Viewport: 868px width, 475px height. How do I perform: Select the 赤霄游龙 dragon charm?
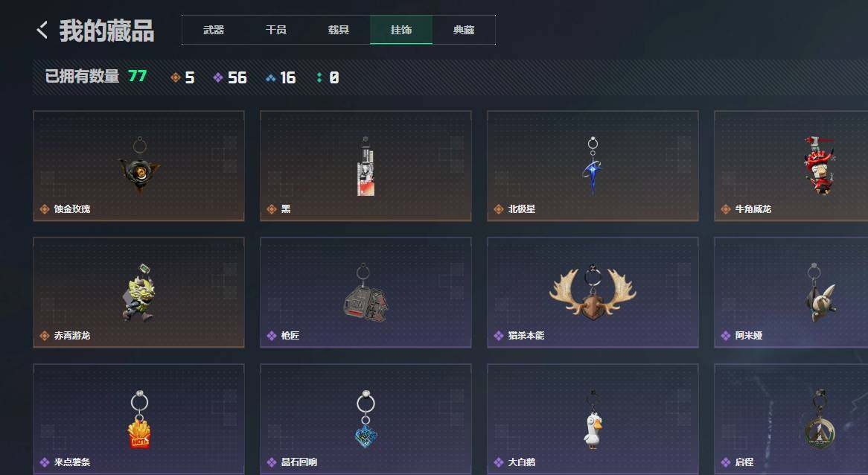click(x=139, y=293)
